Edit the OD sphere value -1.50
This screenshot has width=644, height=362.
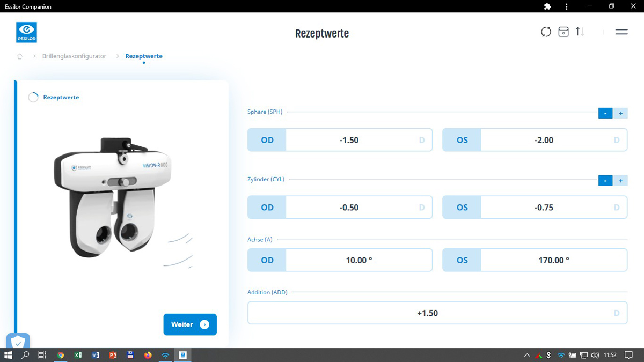click(349, 140)
